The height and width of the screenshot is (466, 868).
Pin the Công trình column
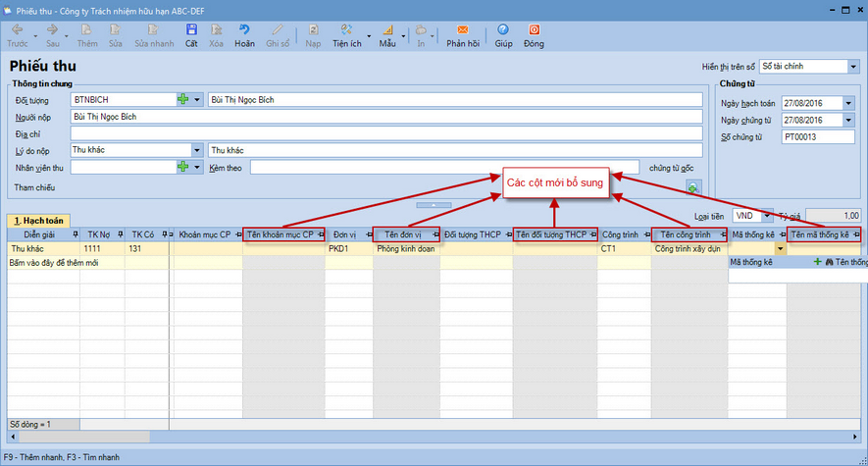(646, 234)
